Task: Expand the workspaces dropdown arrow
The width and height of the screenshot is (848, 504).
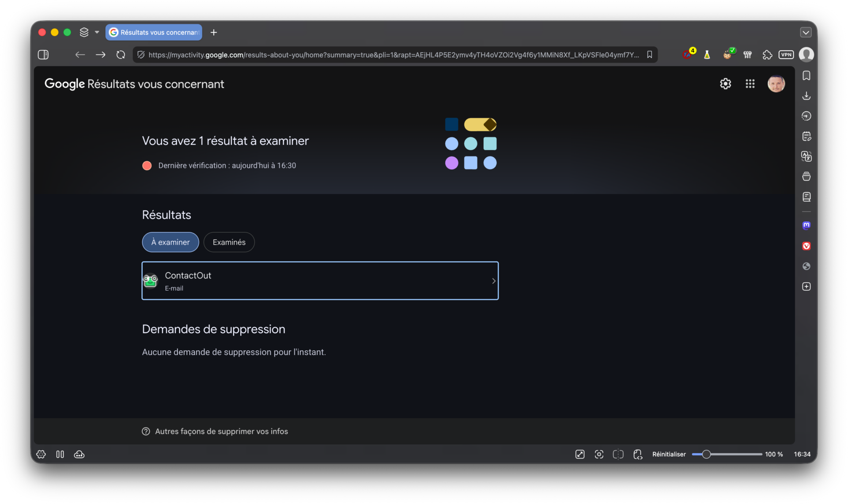Action: [97, 32]
